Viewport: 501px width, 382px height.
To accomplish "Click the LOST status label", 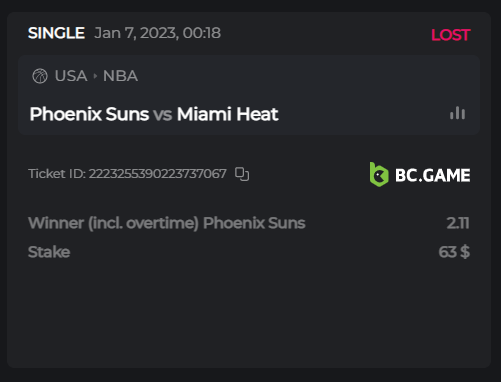I will pyautogui.click(x=451, y=35).
